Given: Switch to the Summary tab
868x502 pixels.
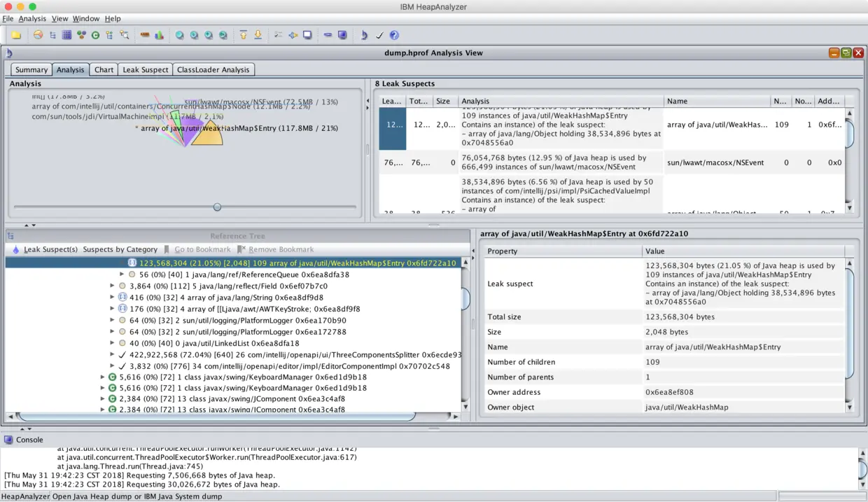Looking at the screenshot, I should tap(31, 69).
